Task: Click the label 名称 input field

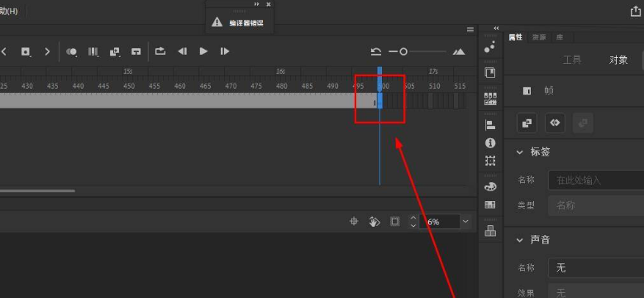Action: click(x=596, y=180)
